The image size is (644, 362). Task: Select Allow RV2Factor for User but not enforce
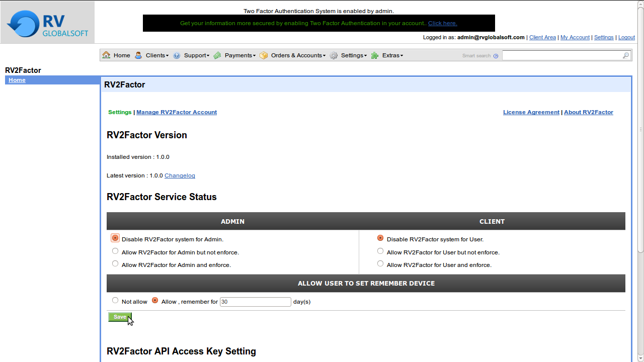[x=380, y=251]
